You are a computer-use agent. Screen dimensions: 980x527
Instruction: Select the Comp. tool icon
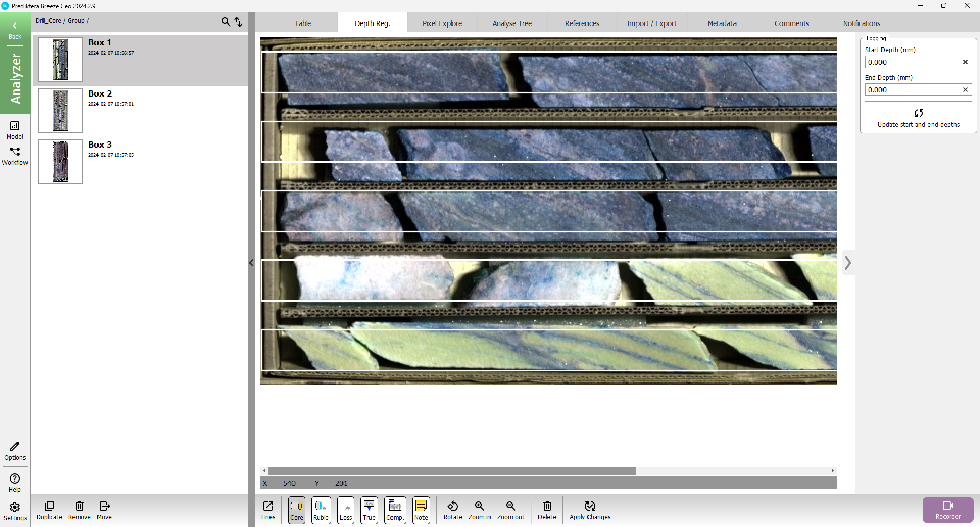(395, 510)
